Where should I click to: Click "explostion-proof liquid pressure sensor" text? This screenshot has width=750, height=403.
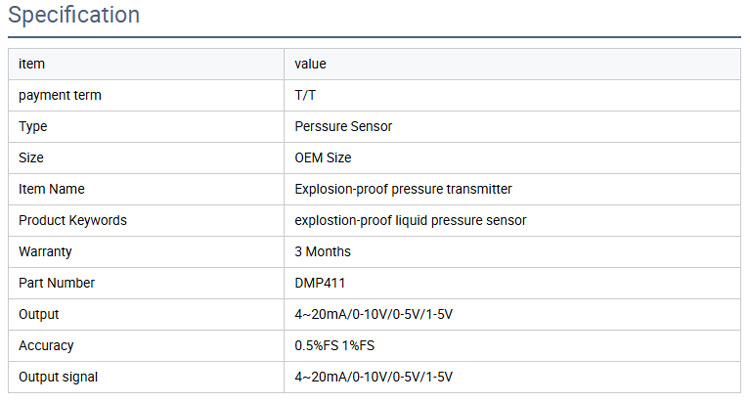(x=410, y=220)
